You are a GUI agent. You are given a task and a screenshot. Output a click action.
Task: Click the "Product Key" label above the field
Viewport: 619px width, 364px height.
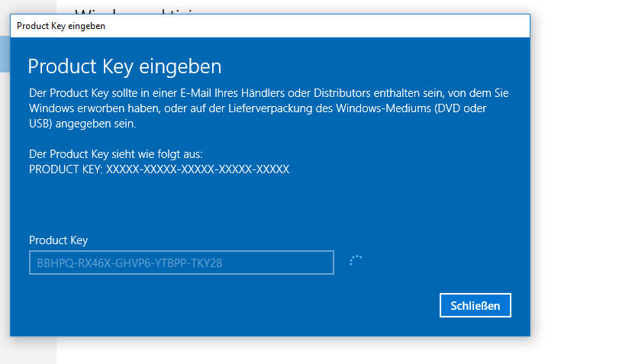(58, 240)
